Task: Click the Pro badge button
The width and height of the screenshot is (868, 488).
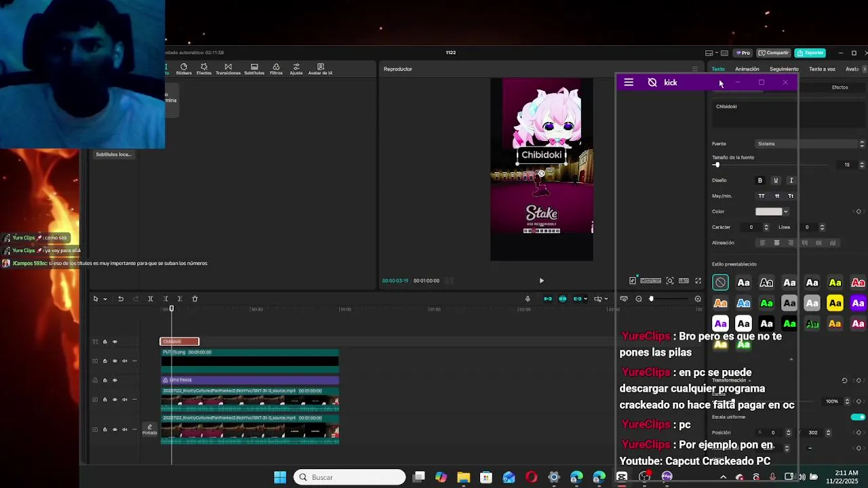Action: click(743, 53)
